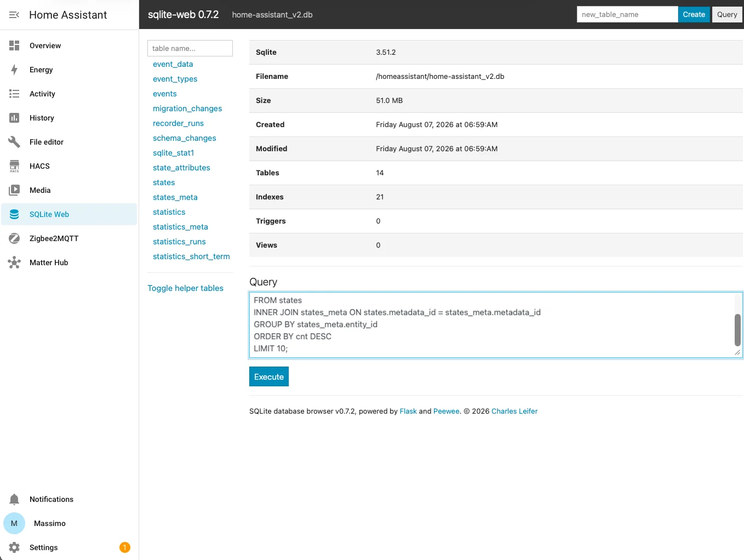Open the Peewee link in footer

(x=446, y=411)
